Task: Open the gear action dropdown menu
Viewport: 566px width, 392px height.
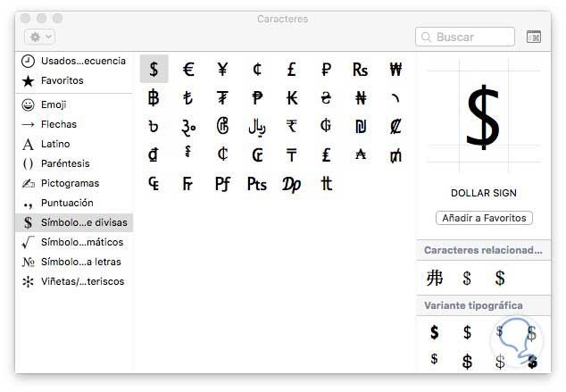Action: point(40,37)
